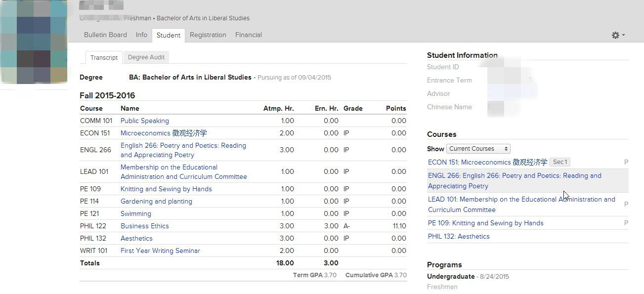Viewport: 644px width, 294px height.
Task: Open Knitting and Sewing by Hands transcript link
Action: click(166, 189)
